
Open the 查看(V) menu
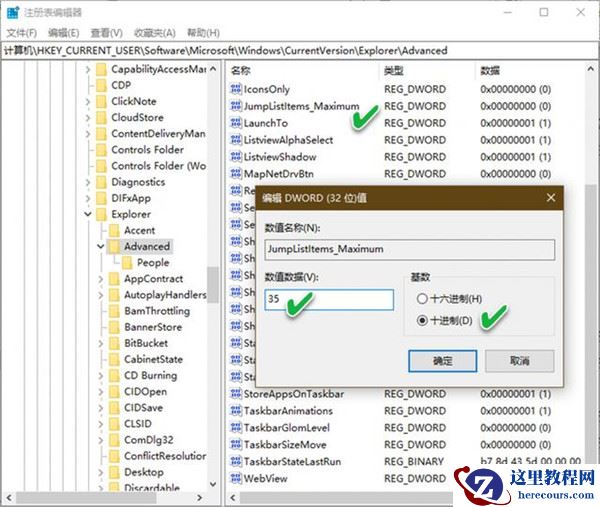click(x=106, y=33)
